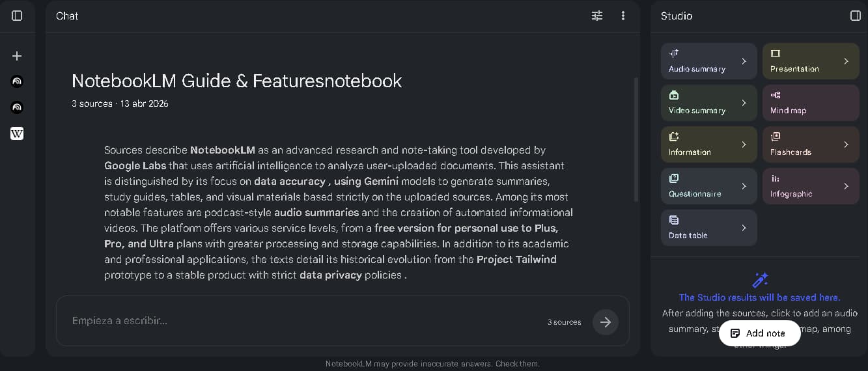Click the Add note button

pyautogui.click(x=759, y=333)
